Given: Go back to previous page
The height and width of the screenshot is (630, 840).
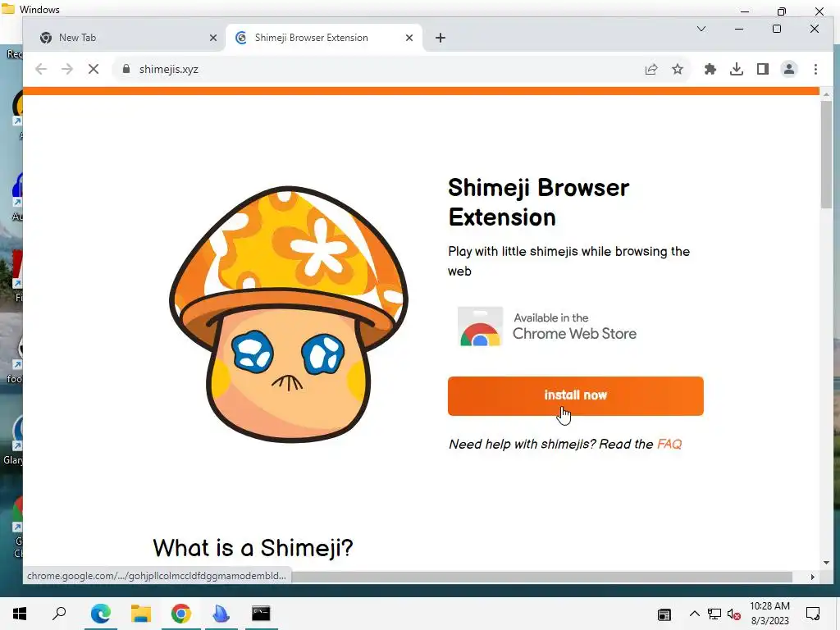Looking at the screenshot, I should 41,69.
